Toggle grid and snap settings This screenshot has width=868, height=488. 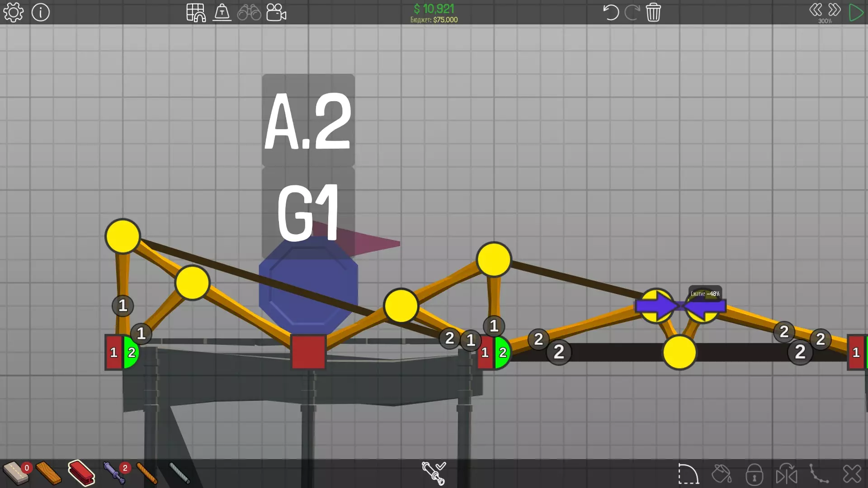196,13
